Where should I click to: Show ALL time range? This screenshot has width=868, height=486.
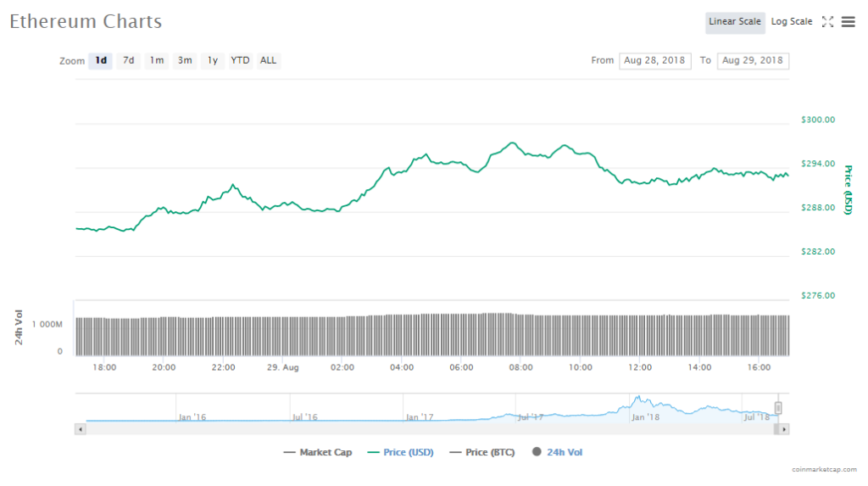268,61
